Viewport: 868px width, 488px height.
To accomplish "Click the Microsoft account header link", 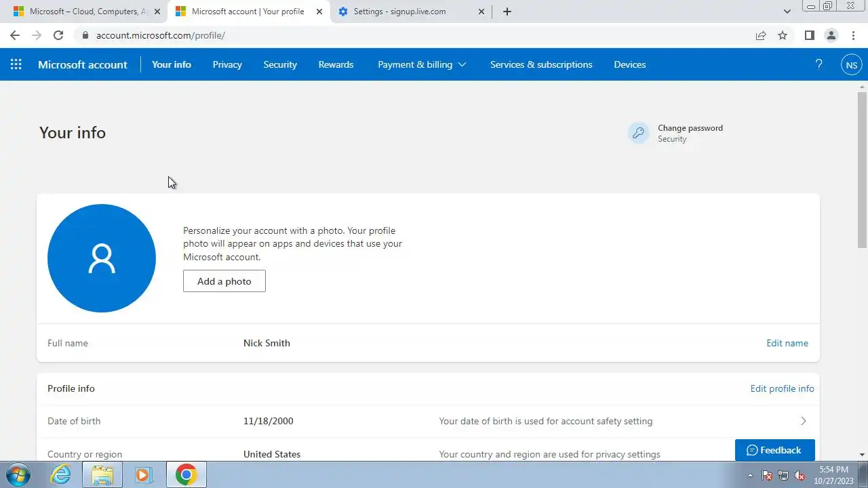I will [83, 64].
